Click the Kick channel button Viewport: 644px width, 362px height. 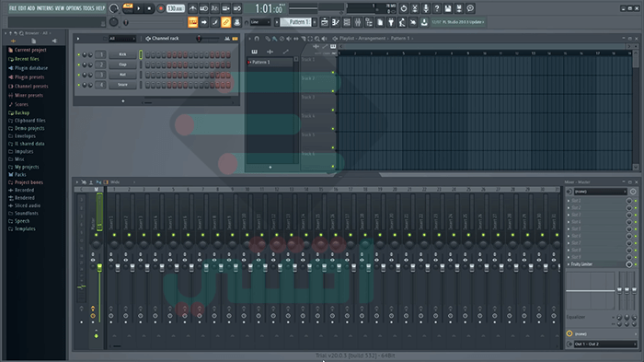[x=122, y=54]
